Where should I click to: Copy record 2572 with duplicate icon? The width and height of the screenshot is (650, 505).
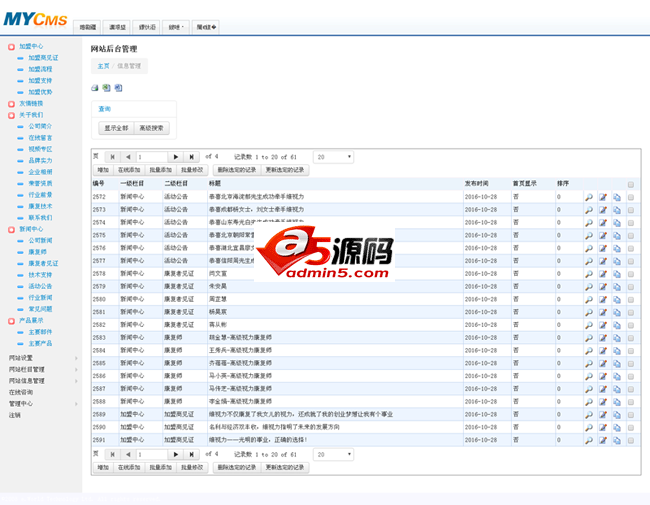pos(617,197)
